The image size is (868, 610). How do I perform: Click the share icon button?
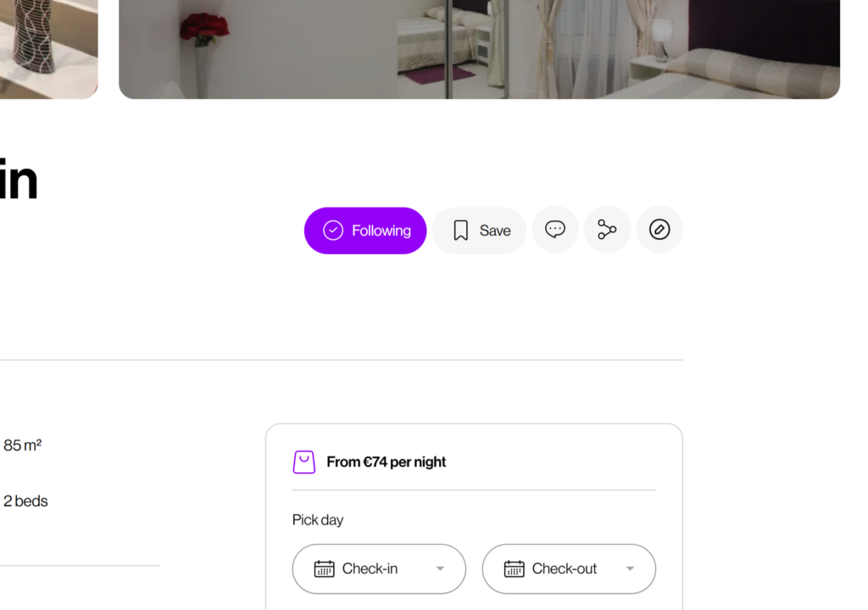pos(607,230)
